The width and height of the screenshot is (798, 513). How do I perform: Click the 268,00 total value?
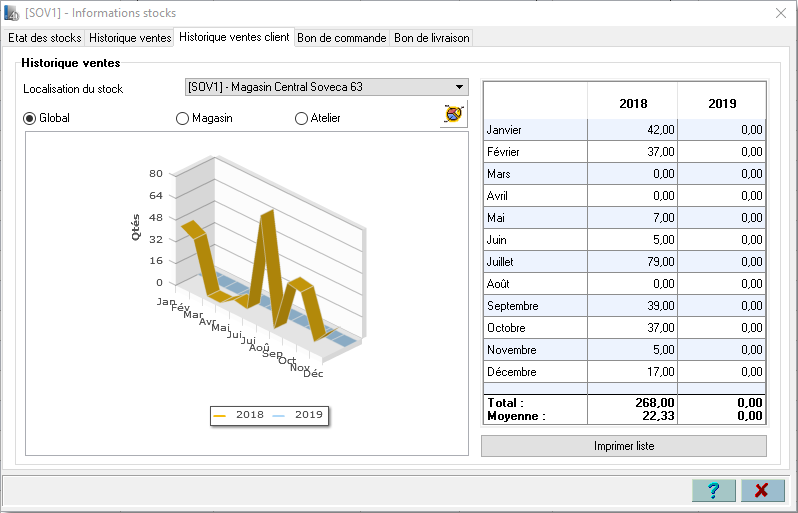[x=654, y=403]
